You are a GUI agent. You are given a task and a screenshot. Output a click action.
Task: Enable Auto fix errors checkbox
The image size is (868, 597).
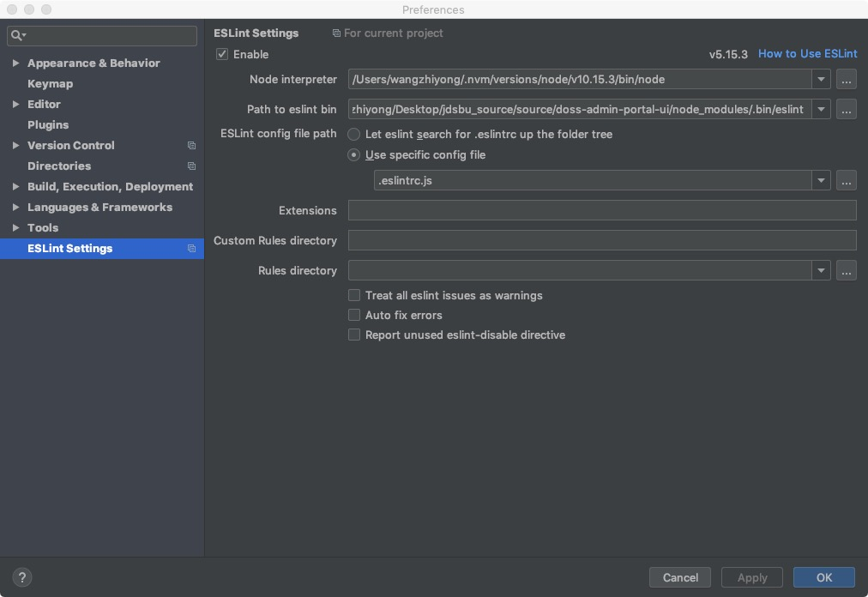pos(354,315)
